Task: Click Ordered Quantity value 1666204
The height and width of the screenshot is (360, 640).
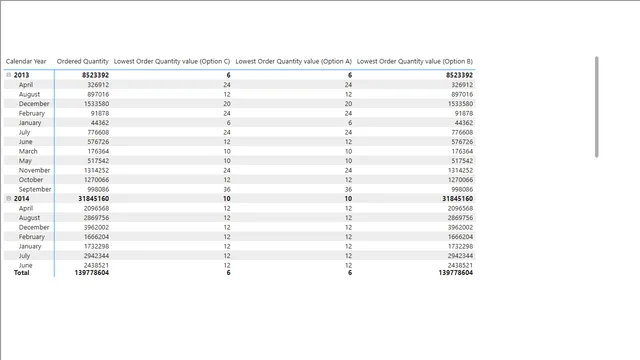Action: [x=96, y=237]
